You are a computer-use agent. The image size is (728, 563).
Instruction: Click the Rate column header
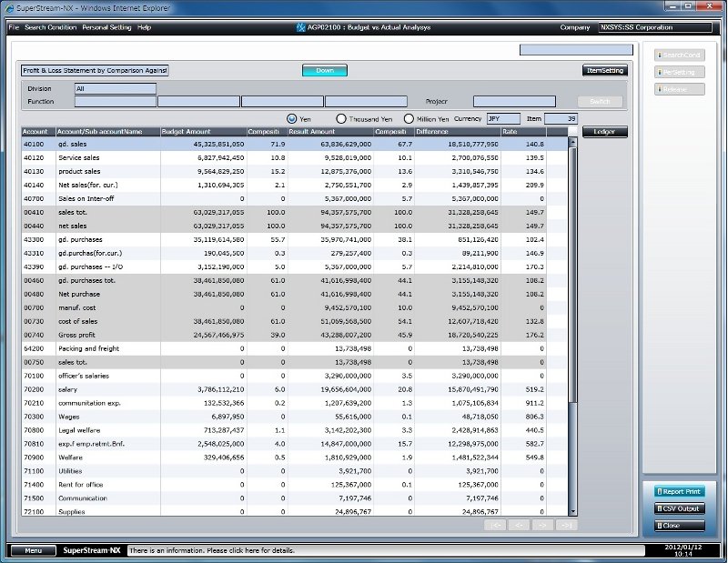point(524,132)
